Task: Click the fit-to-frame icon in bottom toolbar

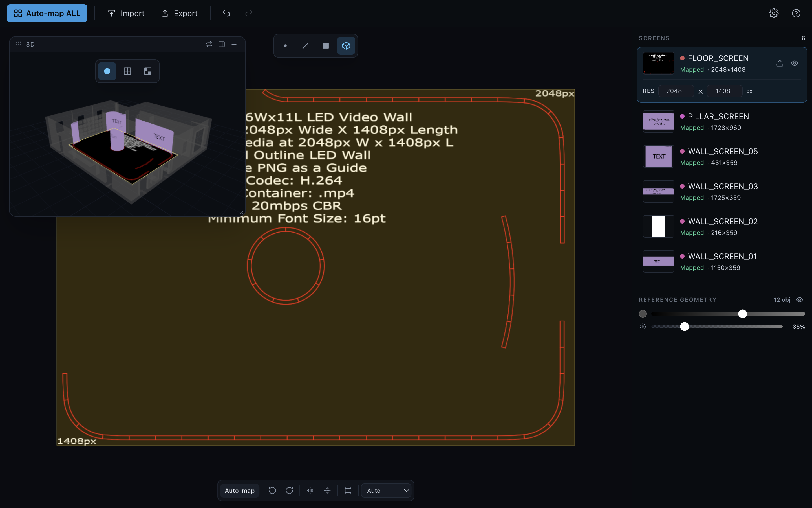Action: [x=348, y=491]
